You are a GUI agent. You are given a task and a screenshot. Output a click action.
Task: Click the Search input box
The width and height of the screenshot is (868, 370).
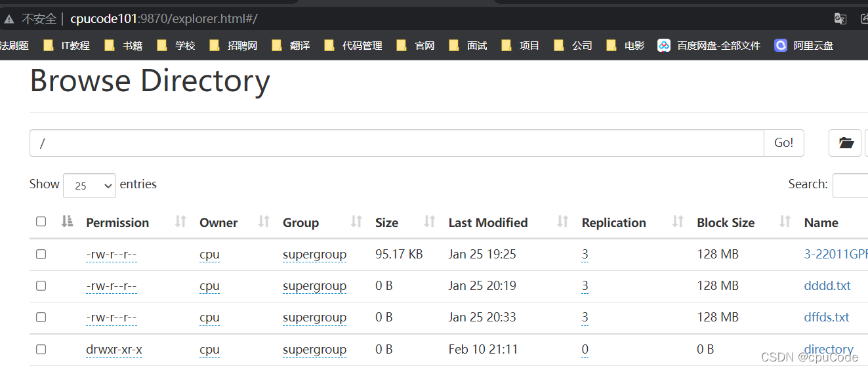click(x=850, y=185)
